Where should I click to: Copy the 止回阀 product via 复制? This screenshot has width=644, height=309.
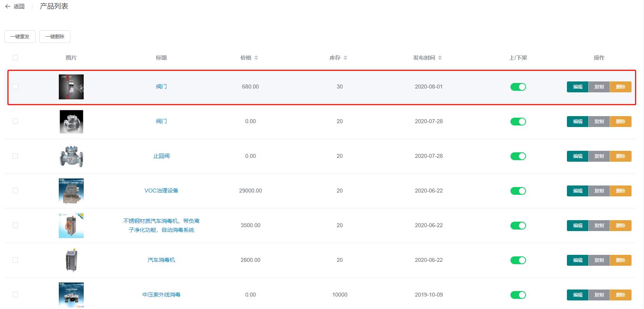point(599,156)
